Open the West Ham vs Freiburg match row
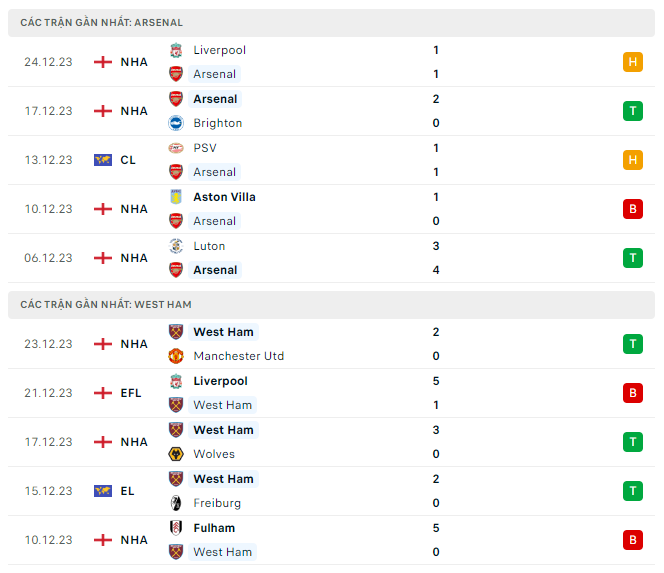The image size is (664, 573). [330, 491]
